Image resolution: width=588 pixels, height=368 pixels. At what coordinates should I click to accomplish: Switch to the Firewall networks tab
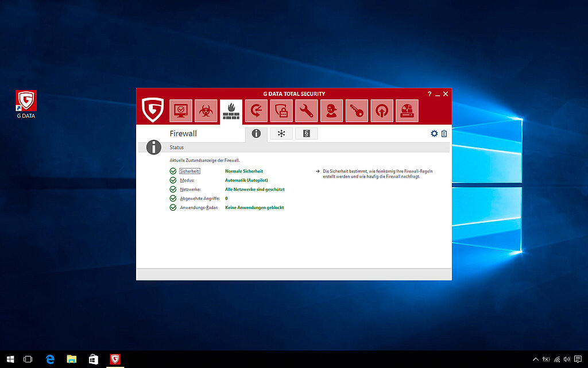(281, 134)
